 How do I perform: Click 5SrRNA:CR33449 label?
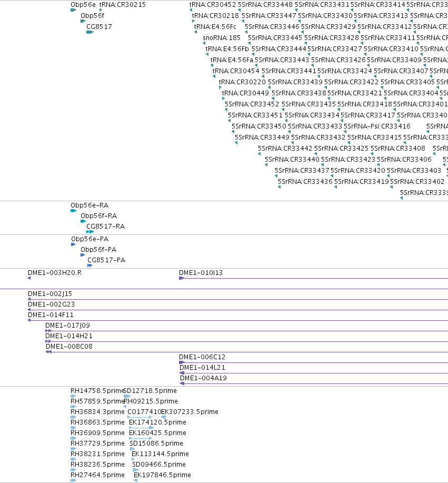coord(262,137)
